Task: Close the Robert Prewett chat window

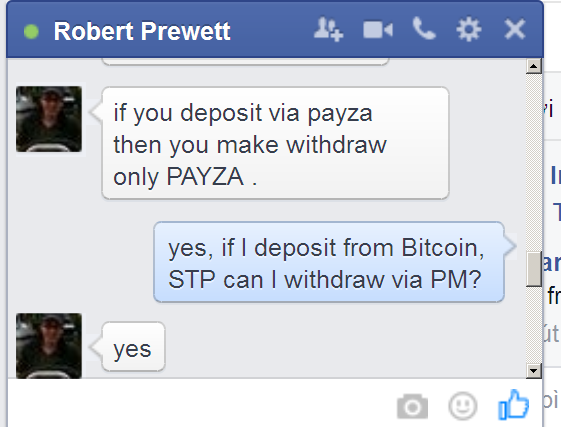Action: [x=514, y=29]
